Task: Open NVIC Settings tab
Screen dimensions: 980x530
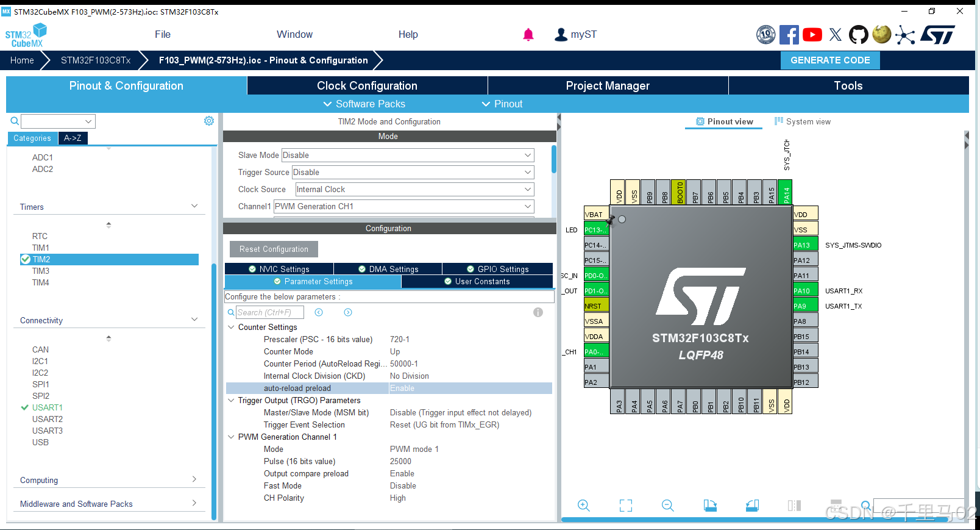Action: point(279,269)
